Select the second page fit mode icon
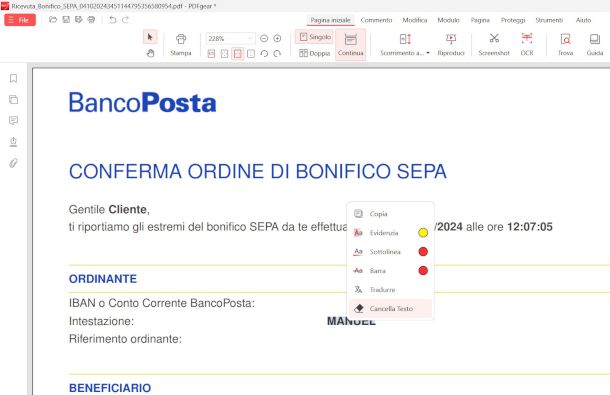This screenshot has width=610, height=395. click(x=224, y=53)
